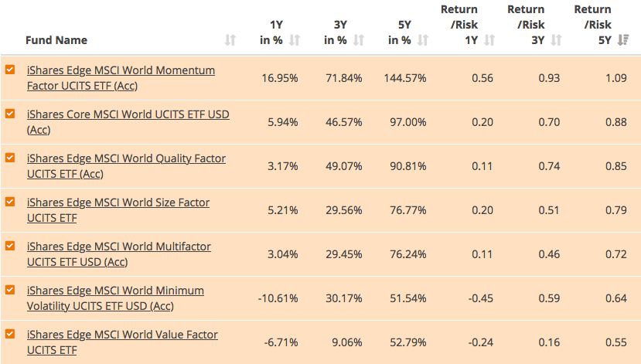This screenshot has height=364, width=641.
Task: Click the Fund Name column header text
Action: (x=56, y=40)
